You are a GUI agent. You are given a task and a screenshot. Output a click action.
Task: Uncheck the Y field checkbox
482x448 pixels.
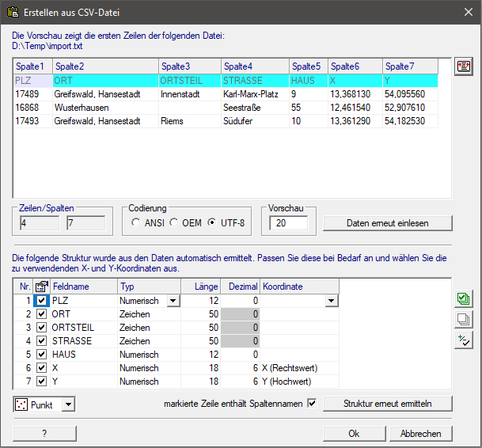coord(41,382)
